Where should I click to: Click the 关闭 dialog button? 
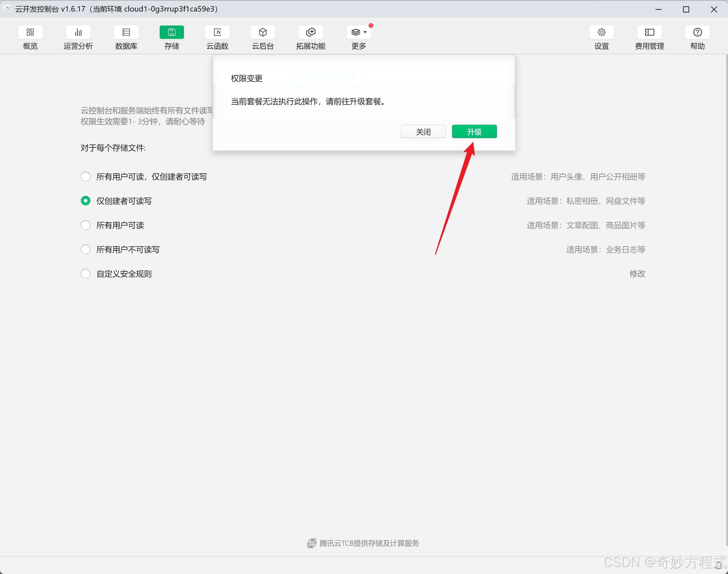point(423,132)
